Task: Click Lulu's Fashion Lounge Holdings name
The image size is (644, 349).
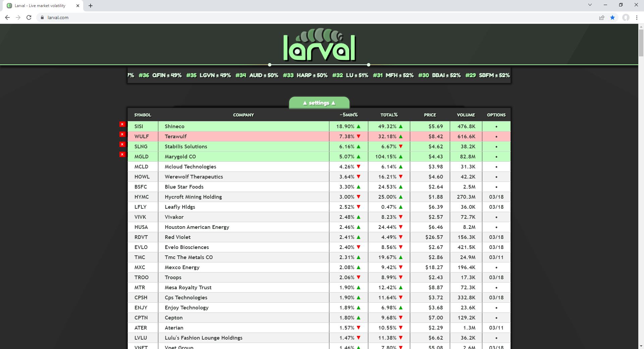Action: pyautogui.click(x=204, y=338)
